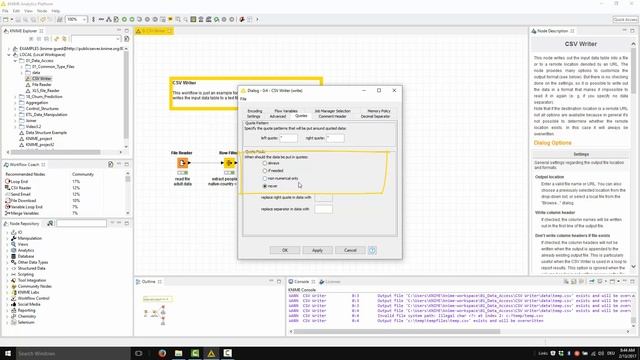Click the File Explorer taskbar icon
Viewport: 640px width, 360px height.
(x=178, y=353)
